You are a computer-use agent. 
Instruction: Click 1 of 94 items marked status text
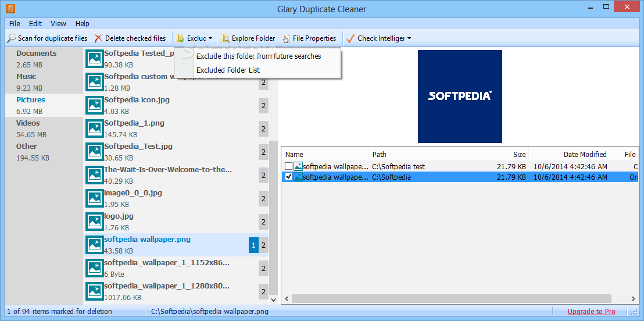tap(59, 312)
